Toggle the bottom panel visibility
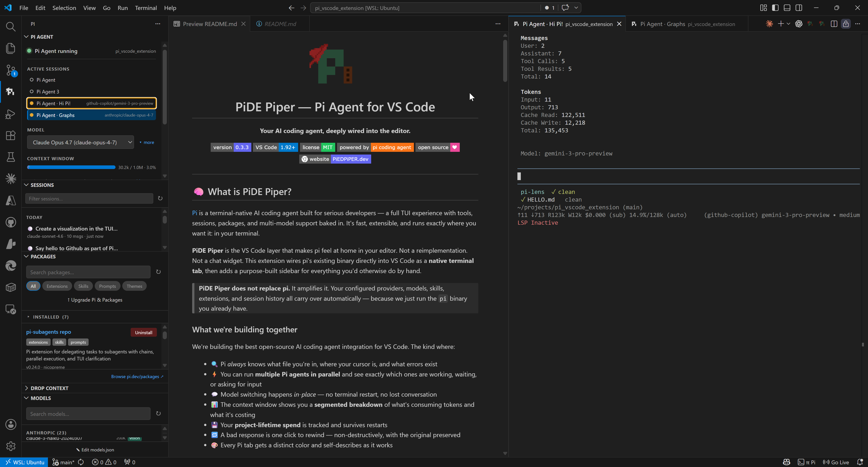Image resolution: width=868 pixels, height=467 pixels. tap(787, 8)
